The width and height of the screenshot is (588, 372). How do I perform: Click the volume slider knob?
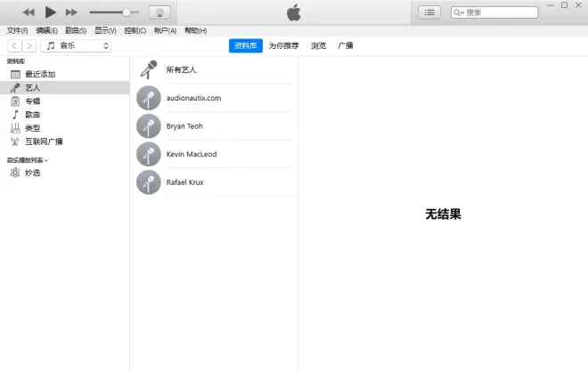[x=127, y=12]
